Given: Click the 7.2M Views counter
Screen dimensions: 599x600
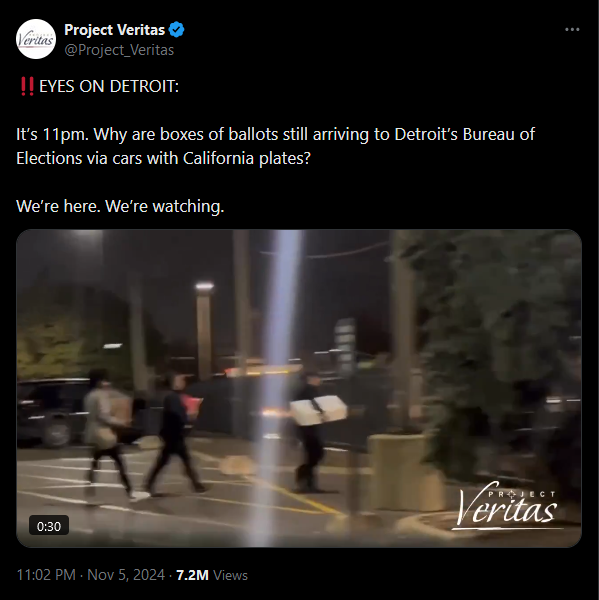Looking at the screenshot, I should click(212, 575).
